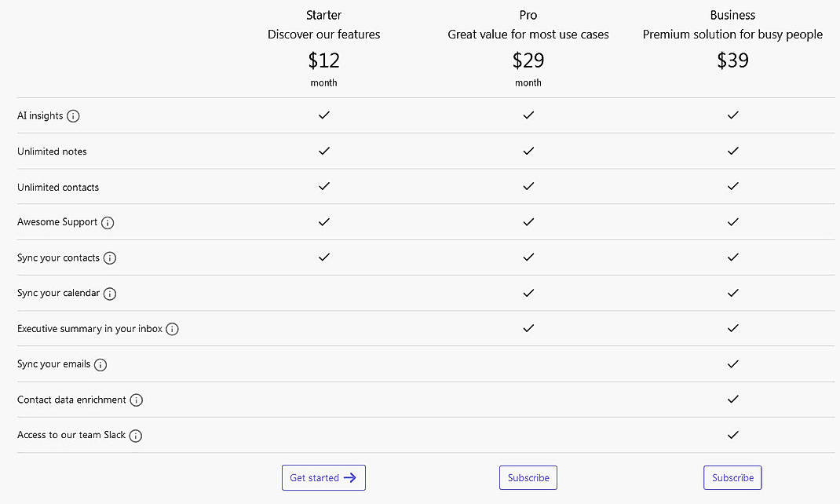
Task: Click Subscribe under the Business plan
Action: click(x=732, y=477)
